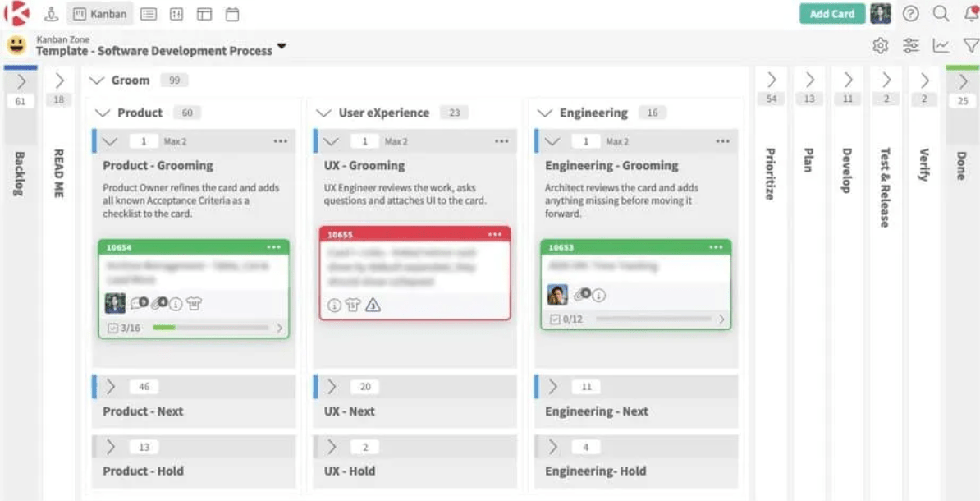Open the calendar view icon
The image size is (980, 501).
[x=232, y=14]
